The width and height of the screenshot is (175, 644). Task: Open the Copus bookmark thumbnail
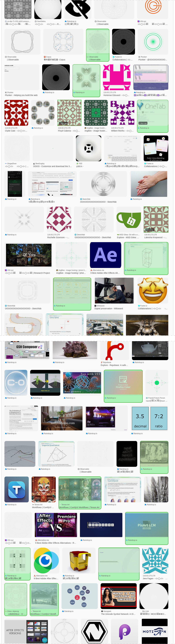point(63,42)
